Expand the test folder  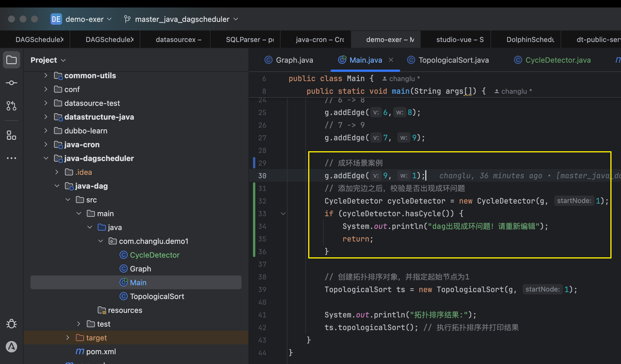(78, 324)
